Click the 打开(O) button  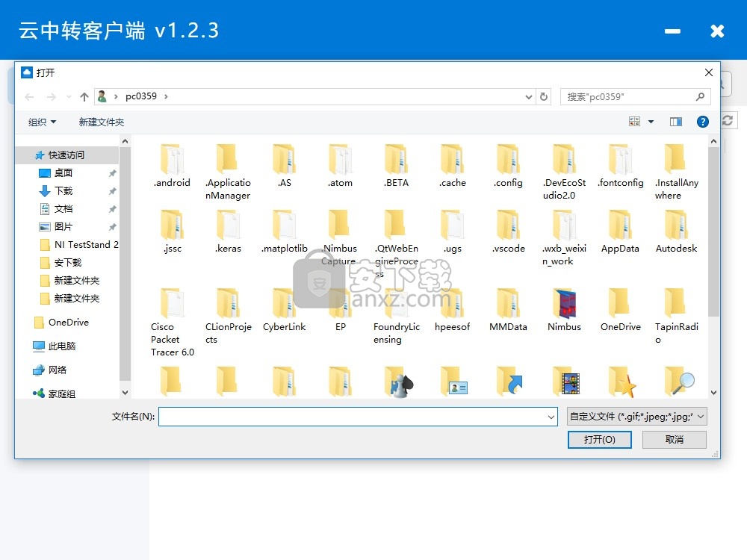599,440
